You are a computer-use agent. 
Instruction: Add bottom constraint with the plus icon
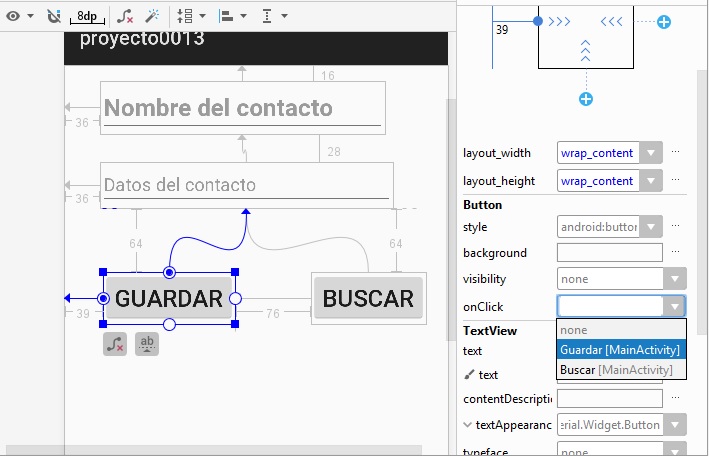[x=586, y=98]
